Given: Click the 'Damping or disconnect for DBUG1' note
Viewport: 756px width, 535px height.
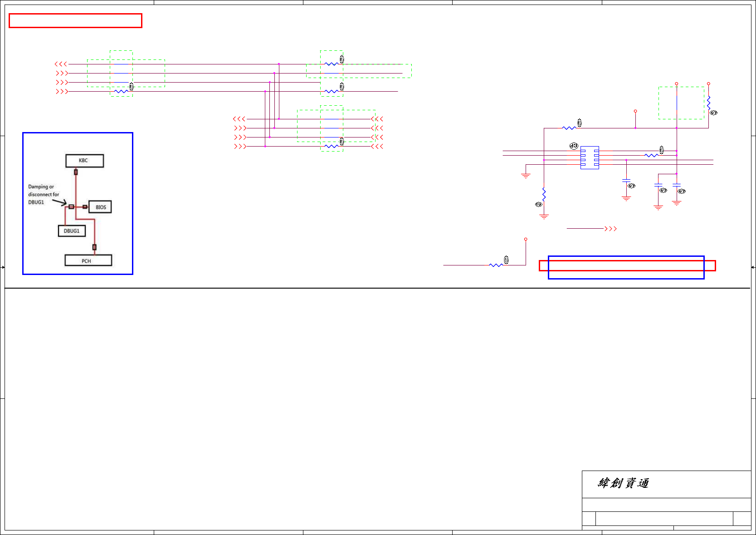Looking at the screenshot, I should click(44, 194).
